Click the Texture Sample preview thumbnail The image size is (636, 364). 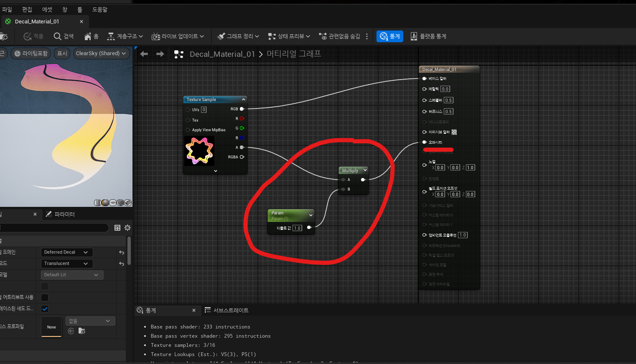coord(199,150)
